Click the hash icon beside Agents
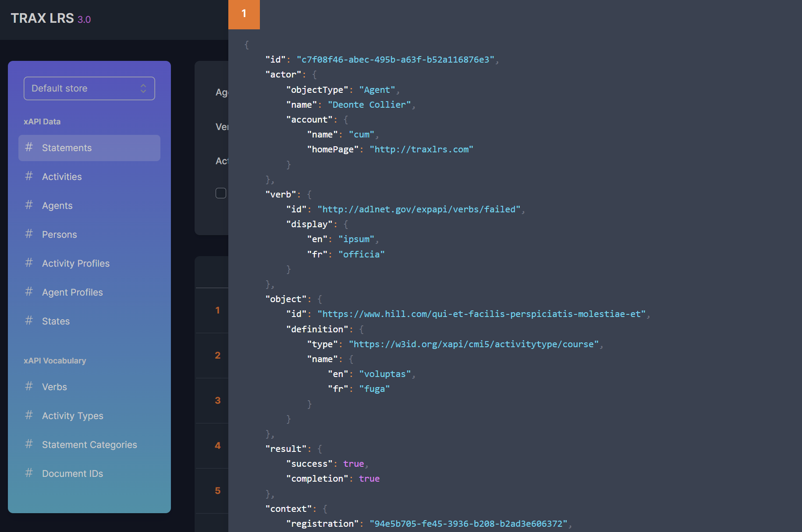The width and height of the screenshot is (802, 532). click(x=29, y=205)
